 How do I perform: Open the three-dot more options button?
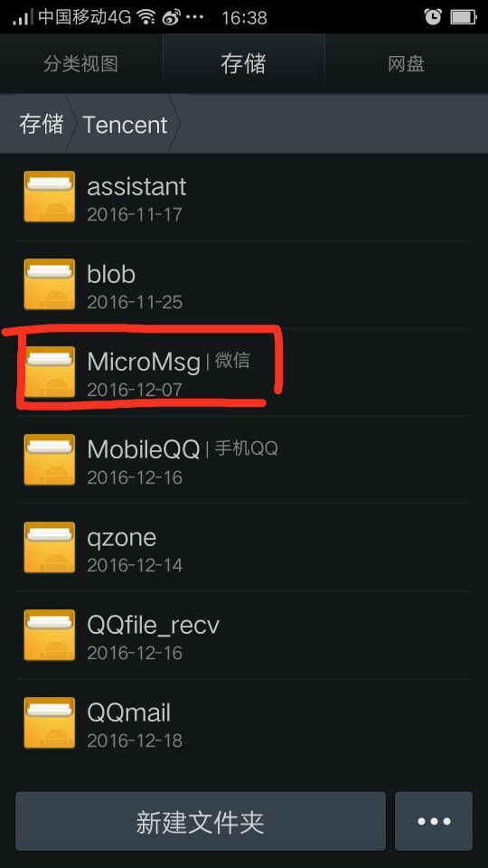pyautogui.click(x=434, y=821)
